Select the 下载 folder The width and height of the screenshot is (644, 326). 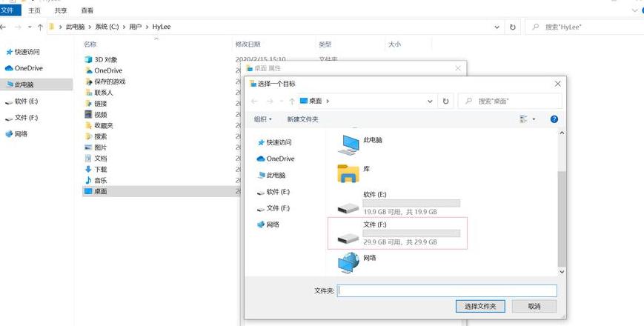(96, 169)
